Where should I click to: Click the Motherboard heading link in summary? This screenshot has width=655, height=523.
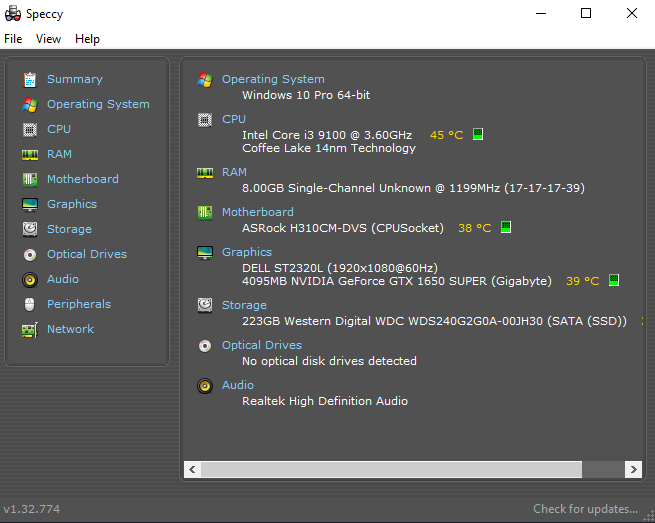coord(258,212)
